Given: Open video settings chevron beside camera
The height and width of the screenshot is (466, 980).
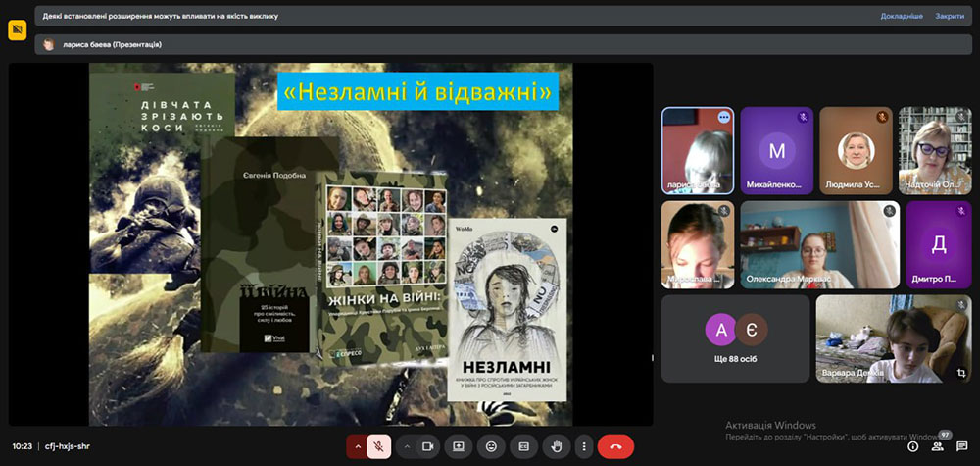Looking at the screenshot, I should [407, 446].
